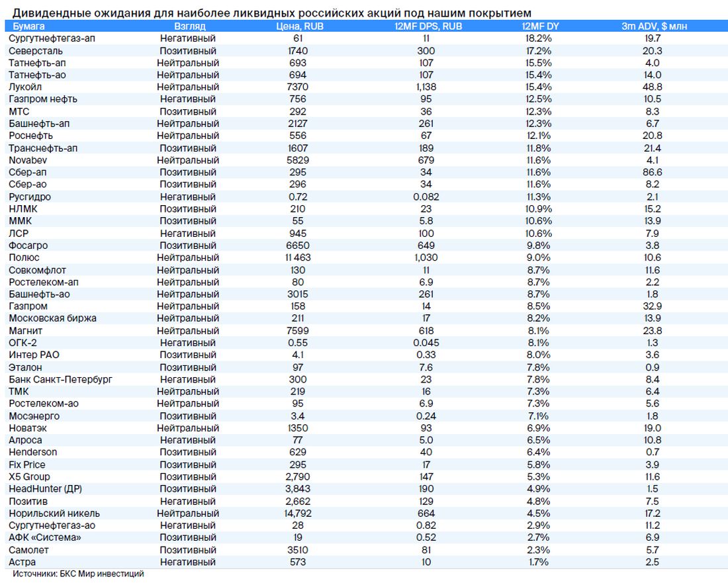
Task: Click the 'HeadHunter (ДР)' cell
Action: pos(45,490)
